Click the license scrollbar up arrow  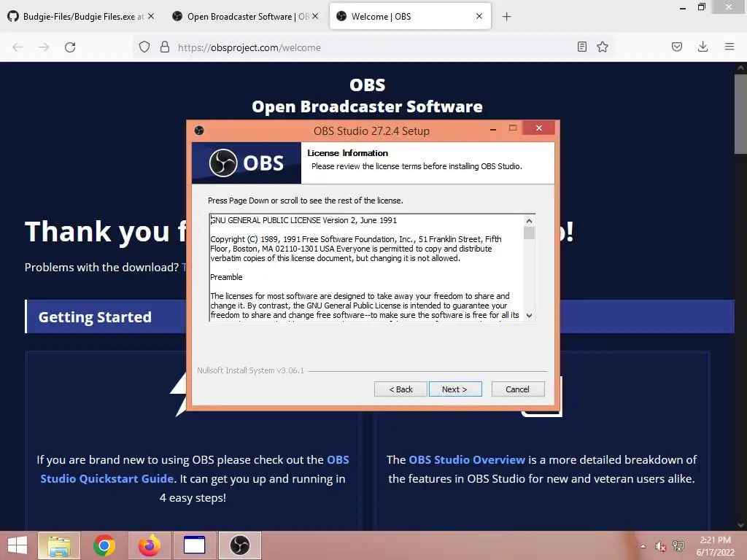(529, 221)
